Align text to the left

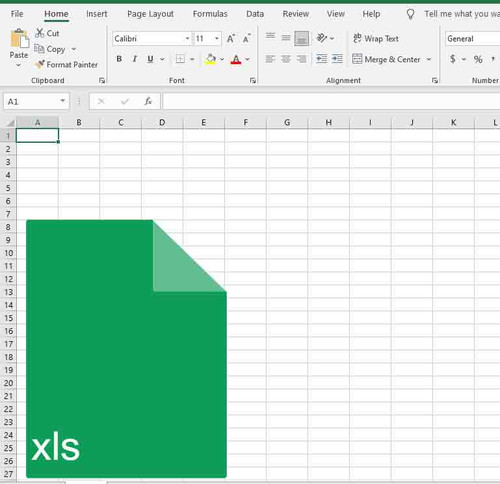[x=270, y=59]
